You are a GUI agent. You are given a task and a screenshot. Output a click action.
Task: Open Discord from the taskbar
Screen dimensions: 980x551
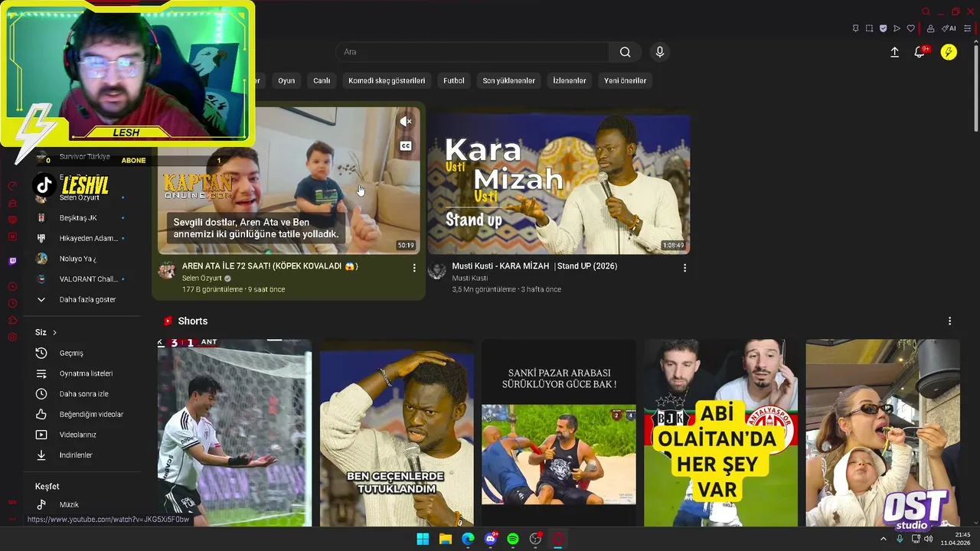pos(491,539)
